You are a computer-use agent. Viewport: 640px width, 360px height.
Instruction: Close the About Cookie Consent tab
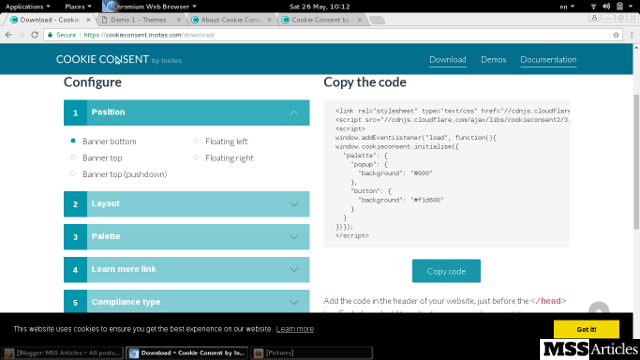269,20
